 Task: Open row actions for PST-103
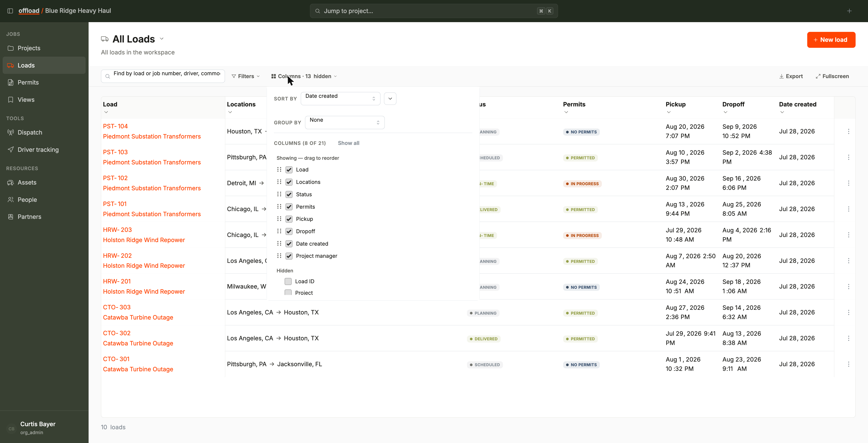point(849,157)
